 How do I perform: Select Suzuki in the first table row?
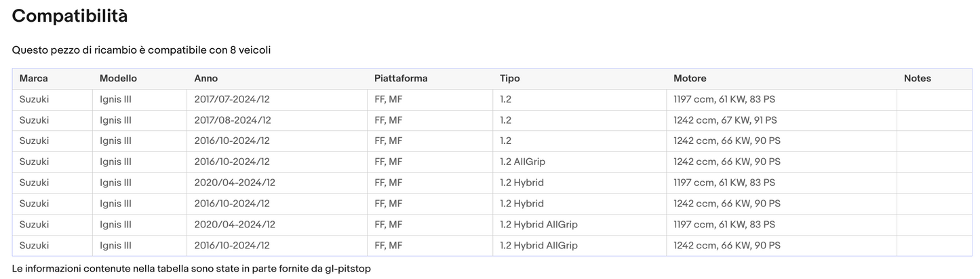[x=34, y=100]
